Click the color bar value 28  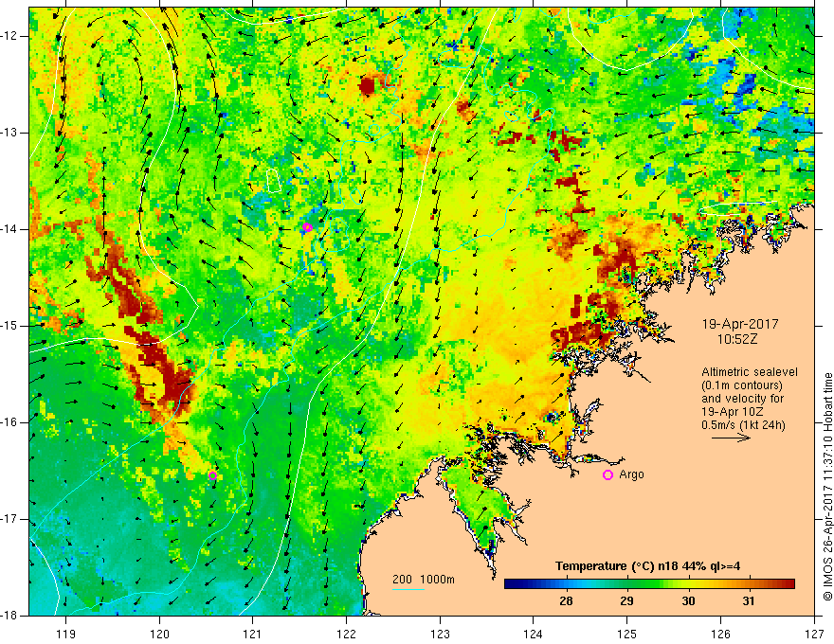tap(566, 601)
